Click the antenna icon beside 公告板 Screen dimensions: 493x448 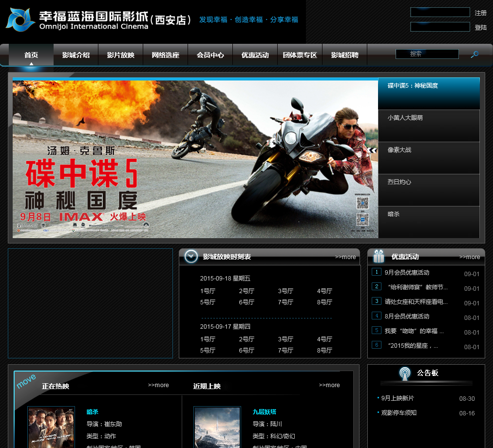point(405,373)
